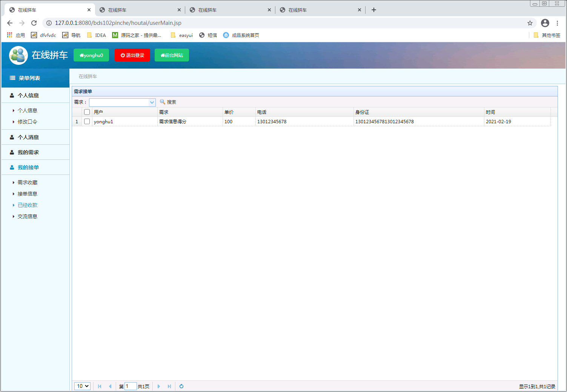Refresh the table with reload icon
The width and height of the screenshot is (567, 392).
(181, 386)
